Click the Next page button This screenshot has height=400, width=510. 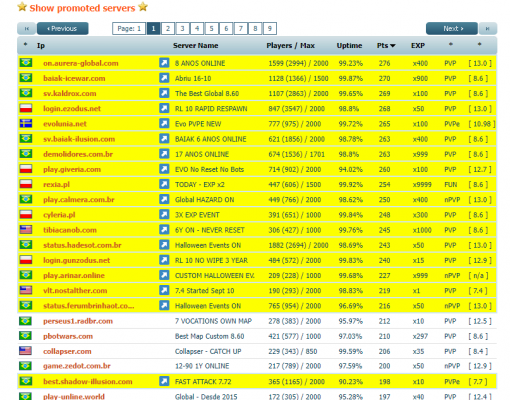coord(452,29)
